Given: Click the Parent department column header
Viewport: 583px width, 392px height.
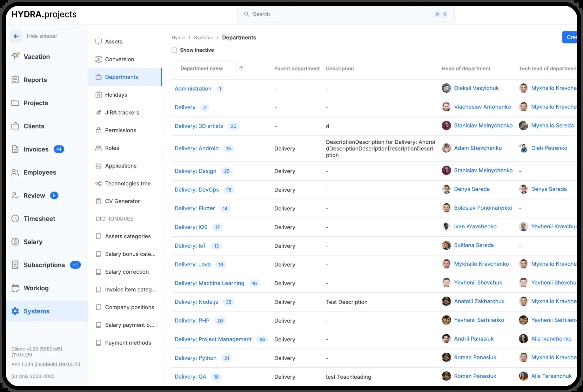Looking at the screenshot, I should (x=297, y=69).
